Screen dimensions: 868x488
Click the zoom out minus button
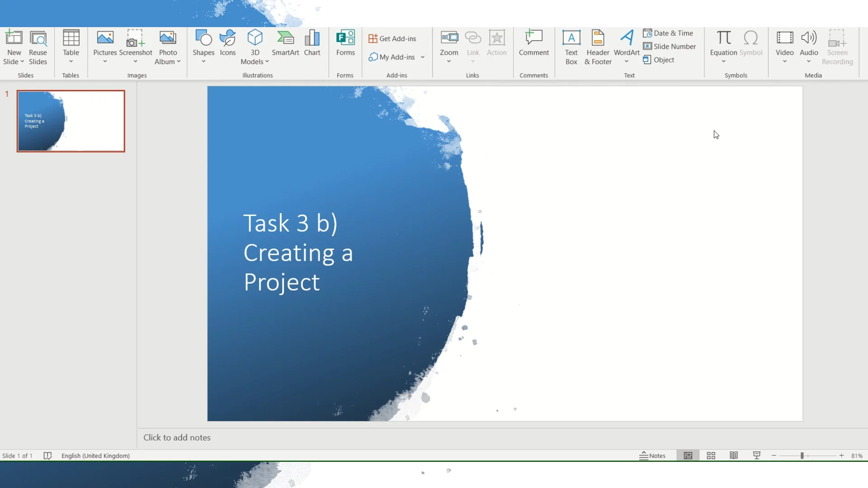774,455
